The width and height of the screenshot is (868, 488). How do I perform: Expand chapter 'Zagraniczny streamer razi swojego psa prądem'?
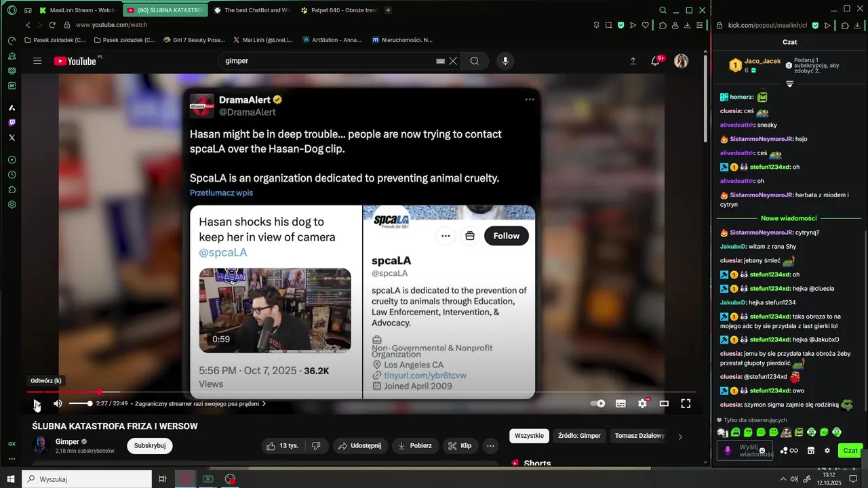(201, 403)
